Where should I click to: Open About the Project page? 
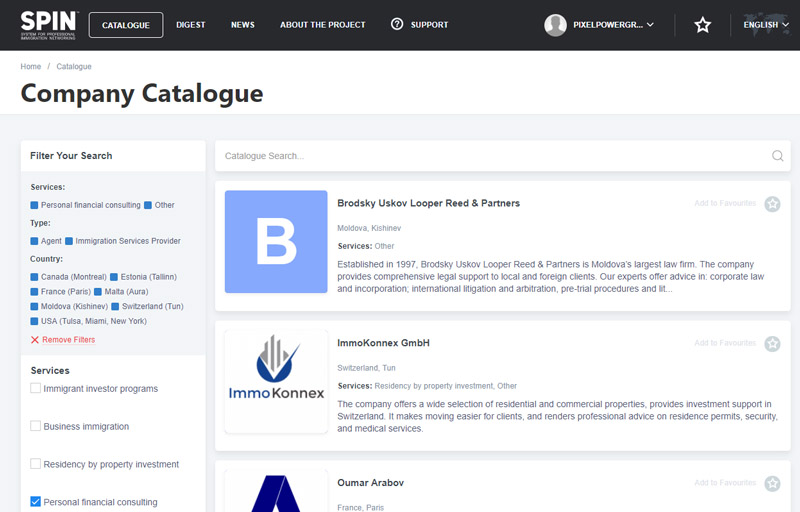[x=322, y=25]
